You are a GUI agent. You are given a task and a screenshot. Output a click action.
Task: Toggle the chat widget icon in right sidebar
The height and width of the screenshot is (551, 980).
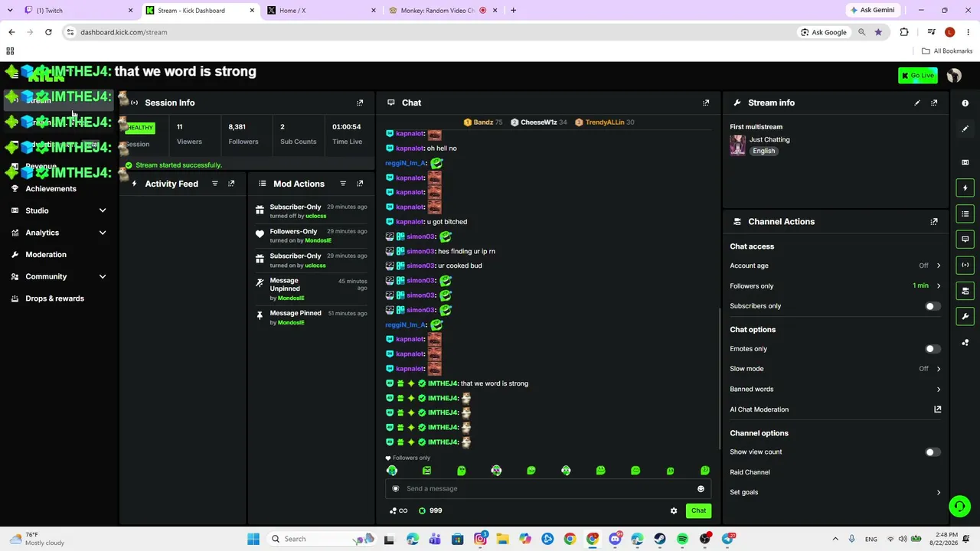tap(965, 240)
